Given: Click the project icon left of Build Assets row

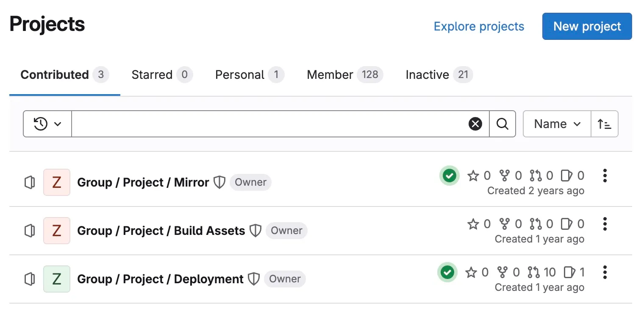Looking at the screenshot, I should click(x=30, y=231).
